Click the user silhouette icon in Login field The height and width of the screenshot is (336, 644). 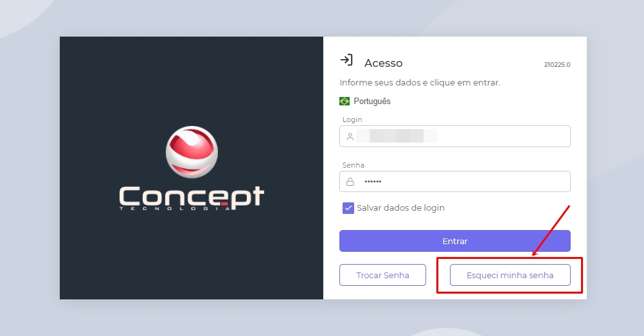pos(350,136)
